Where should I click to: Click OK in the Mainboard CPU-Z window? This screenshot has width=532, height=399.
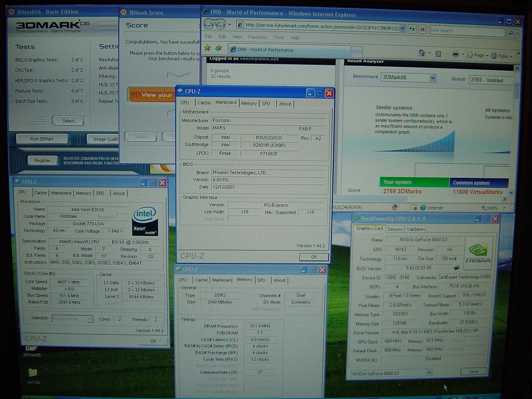click(x=314, y=257)
